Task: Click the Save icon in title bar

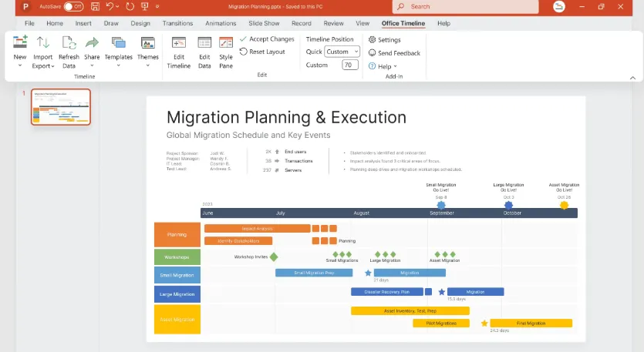Action: point(95,7)
